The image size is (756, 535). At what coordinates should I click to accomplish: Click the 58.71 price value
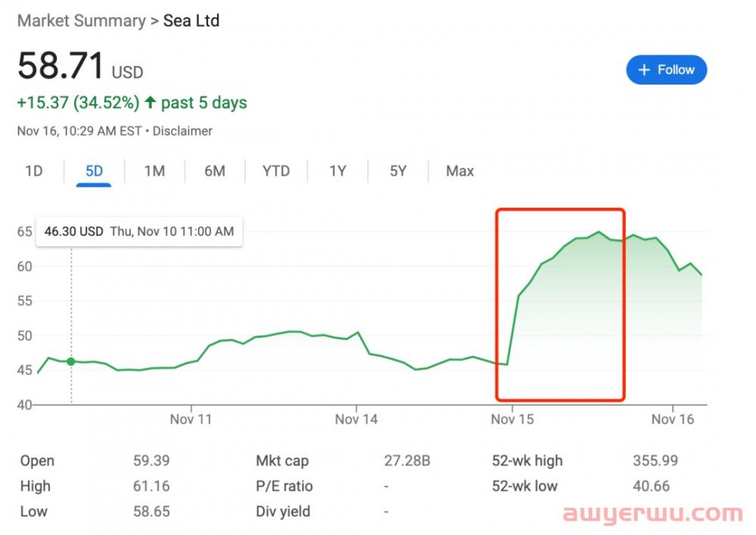click(60, 66)
